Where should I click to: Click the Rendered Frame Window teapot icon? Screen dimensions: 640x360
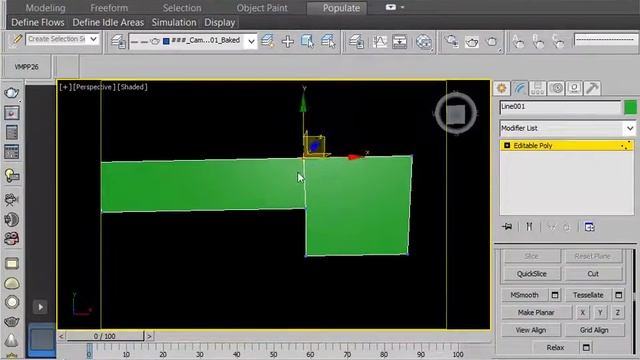(492, 42)
